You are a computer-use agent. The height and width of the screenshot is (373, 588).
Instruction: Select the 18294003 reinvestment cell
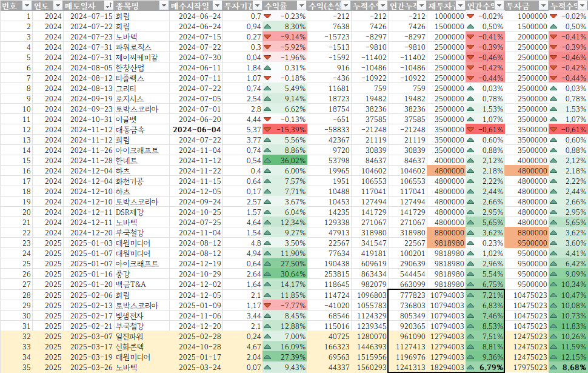446,368
